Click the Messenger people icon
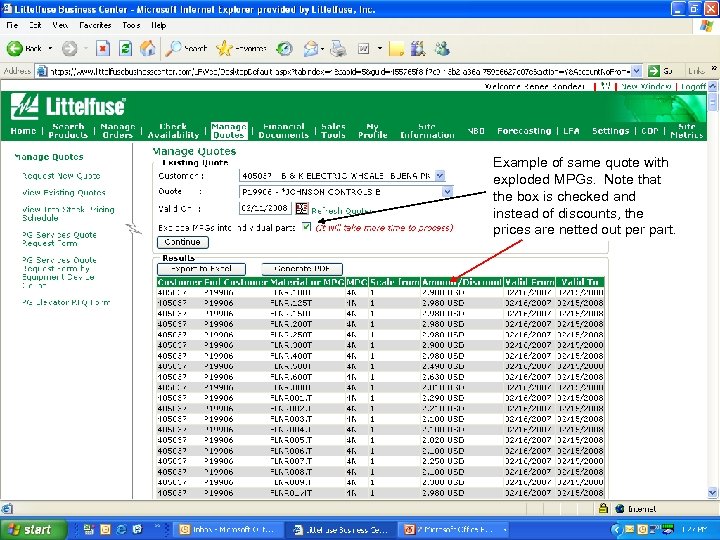 pos(442,48)
